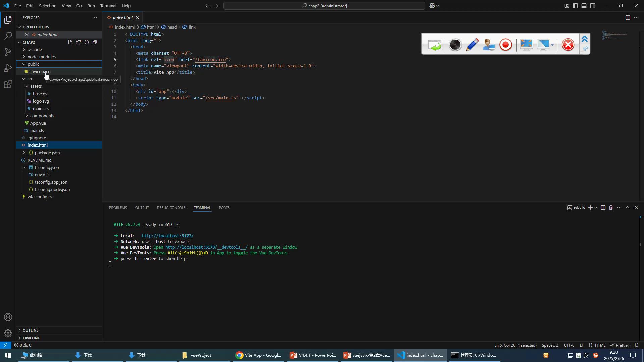Toggle bottom panel visibility in title bar

click(x=584, y=6)
